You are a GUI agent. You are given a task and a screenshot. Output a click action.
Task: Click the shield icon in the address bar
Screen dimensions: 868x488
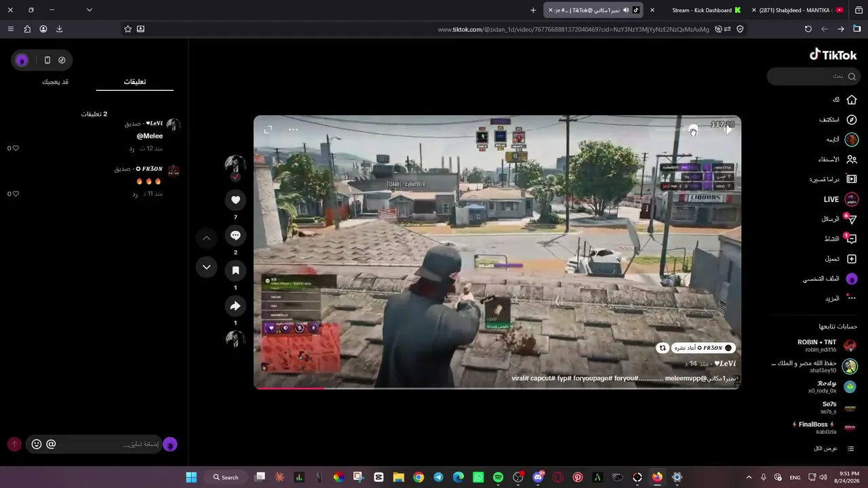pyautogui.click(x=740, y=29)
